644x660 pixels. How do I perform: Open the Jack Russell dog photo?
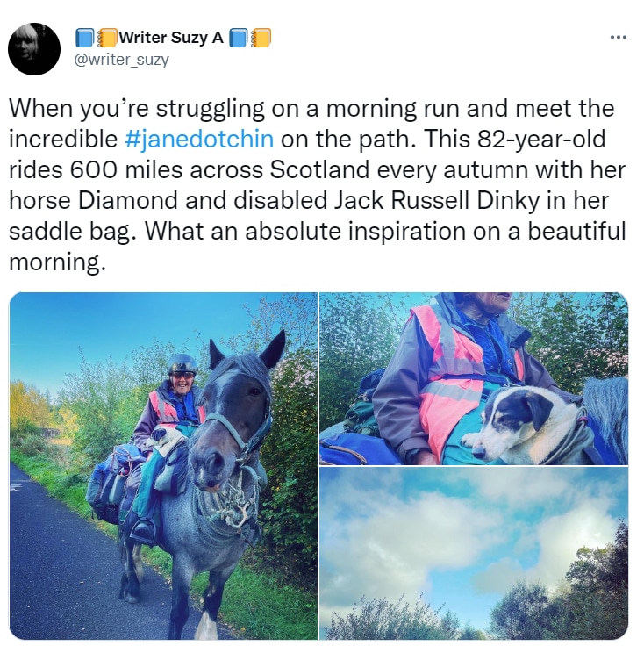click(x=474, y=378)
